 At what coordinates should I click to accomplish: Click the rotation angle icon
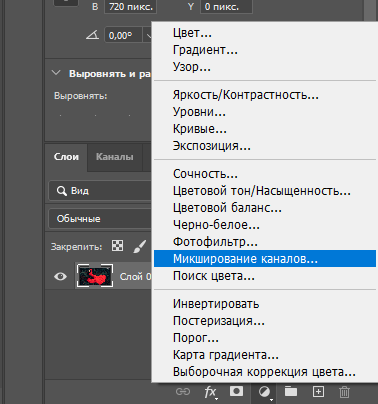point(92,35)
